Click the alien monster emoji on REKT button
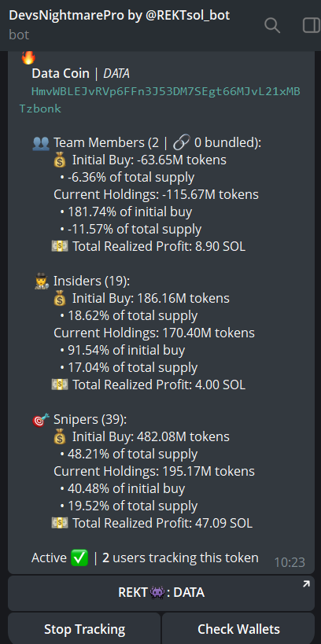The height and width of the screenshot is (644, 321). [158, 593]
